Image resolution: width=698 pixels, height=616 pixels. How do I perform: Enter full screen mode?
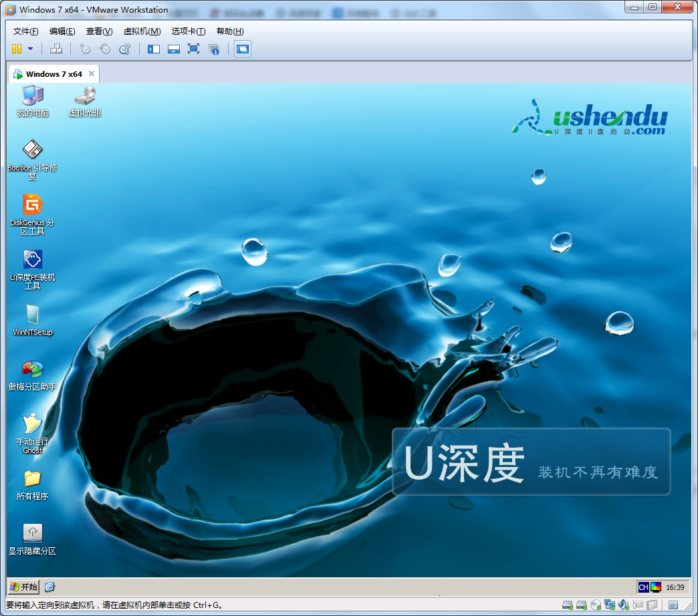[194, 49]
